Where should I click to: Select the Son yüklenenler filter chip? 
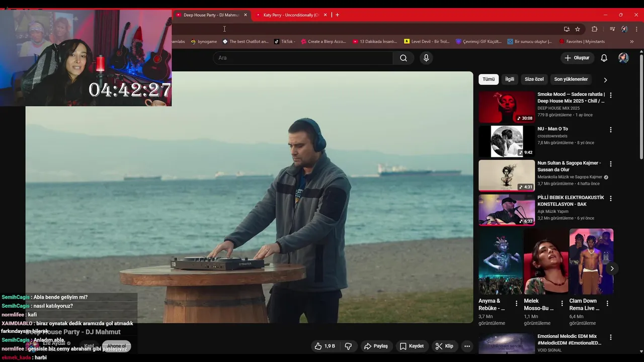tap(571, 79)
